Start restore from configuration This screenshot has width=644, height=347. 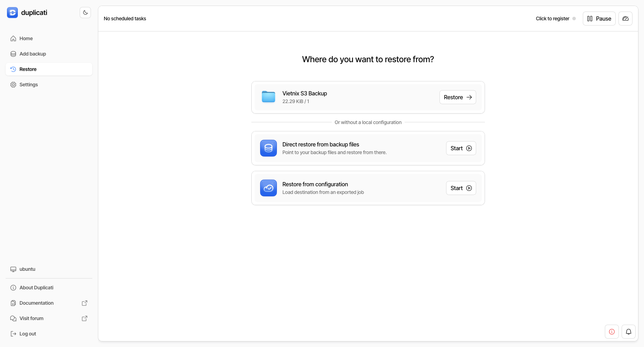click(x=461, y=188)
